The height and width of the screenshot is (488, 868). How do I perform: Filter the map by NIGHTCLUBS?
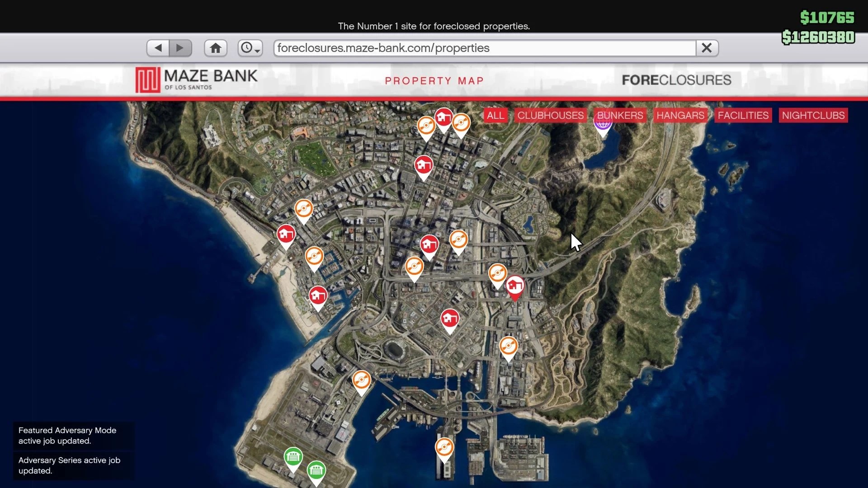tap(813, 115)
